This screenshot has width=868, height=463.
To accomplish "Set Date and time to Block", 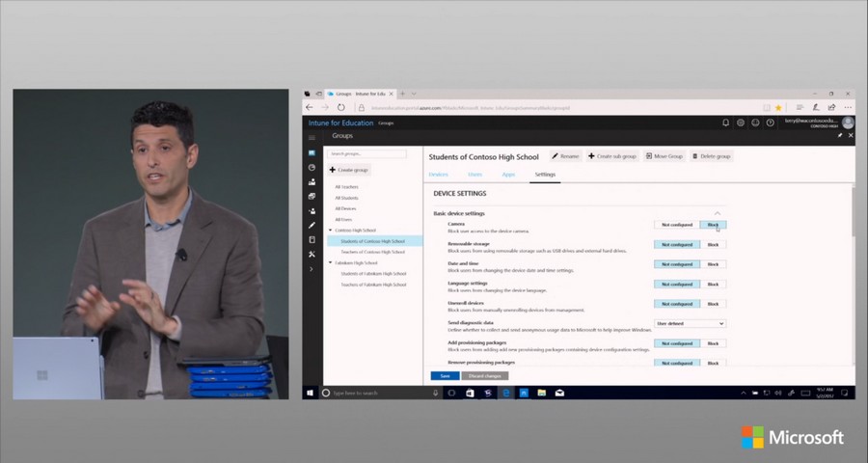I will (713, 264).
